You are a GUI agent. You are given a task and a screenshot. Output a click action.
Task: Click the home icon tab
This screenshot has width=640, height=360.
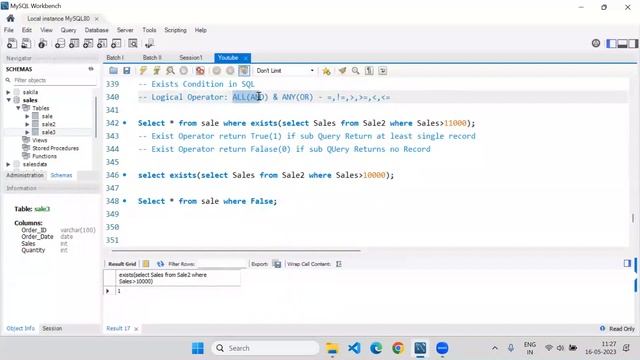click(x=11, y=18)
